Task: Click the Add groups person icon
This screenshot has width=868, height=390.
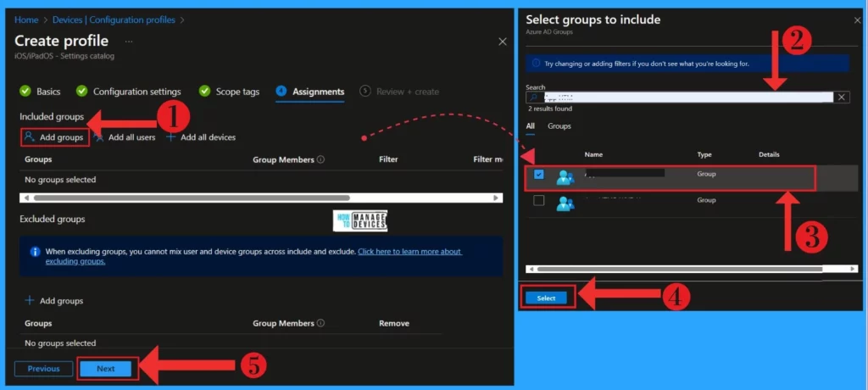Action: 30,136
